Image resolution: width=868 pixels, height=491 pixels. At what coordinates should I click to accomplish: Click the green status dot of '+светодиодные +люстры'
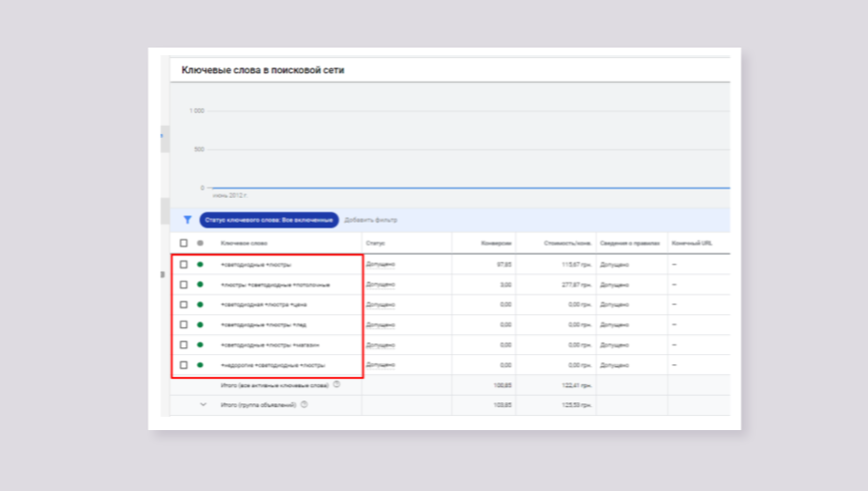[x=201, y=265]
